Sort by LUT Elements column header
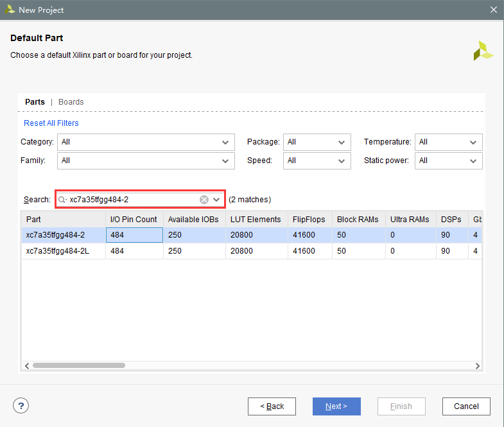This screenshot has width=504, height=427. [257, 220]
